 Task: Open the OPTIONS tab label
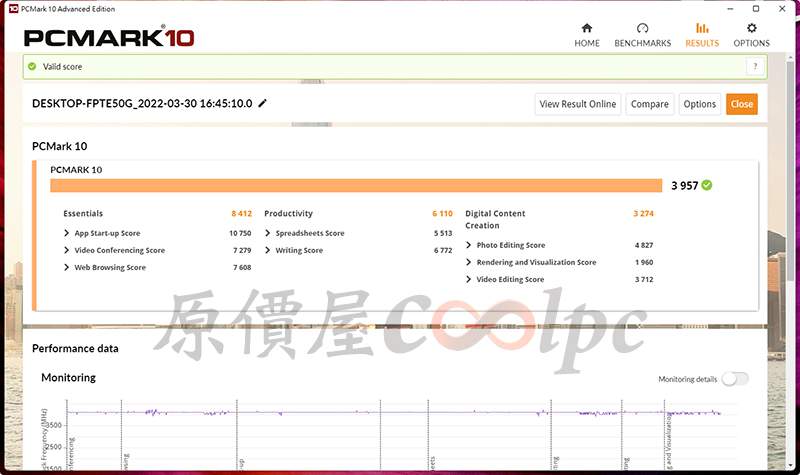[752, 43]
